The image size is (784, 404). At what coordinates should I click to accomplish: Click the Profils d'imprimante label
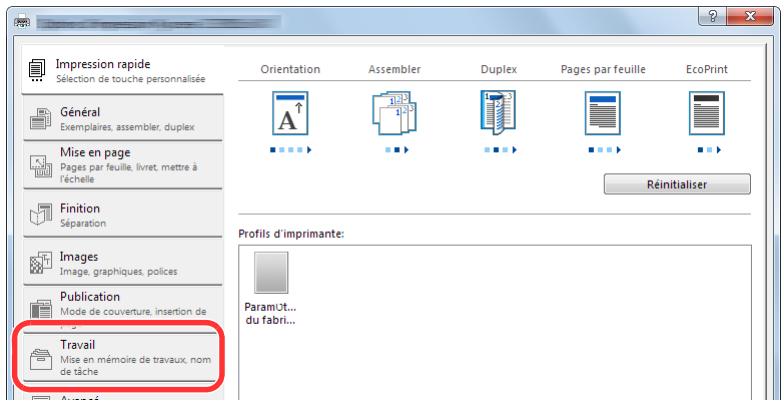pyautogui.click(x=290, y=234)
